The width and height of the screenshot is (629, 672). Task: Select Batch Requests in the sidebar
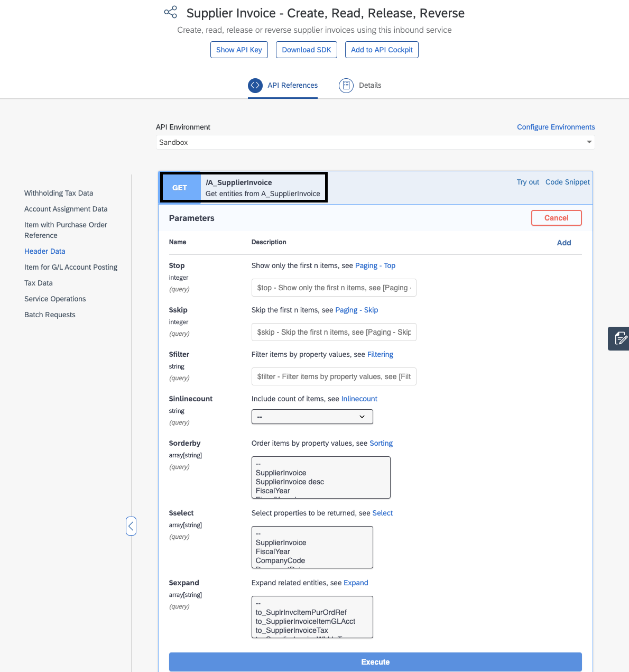[50, 315]
